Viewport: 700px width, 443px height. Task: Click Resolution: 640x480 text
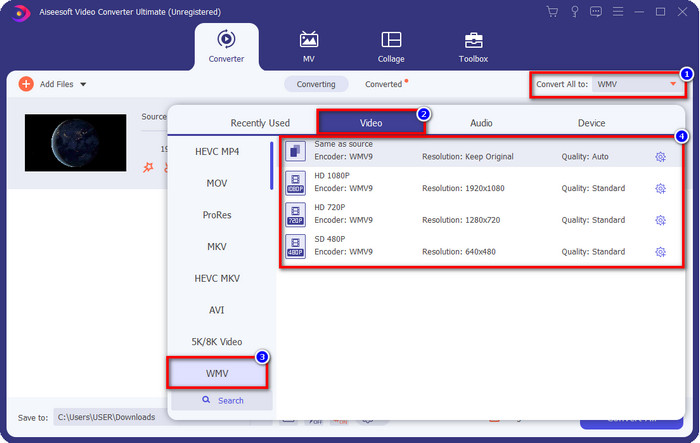click(458, 252)
